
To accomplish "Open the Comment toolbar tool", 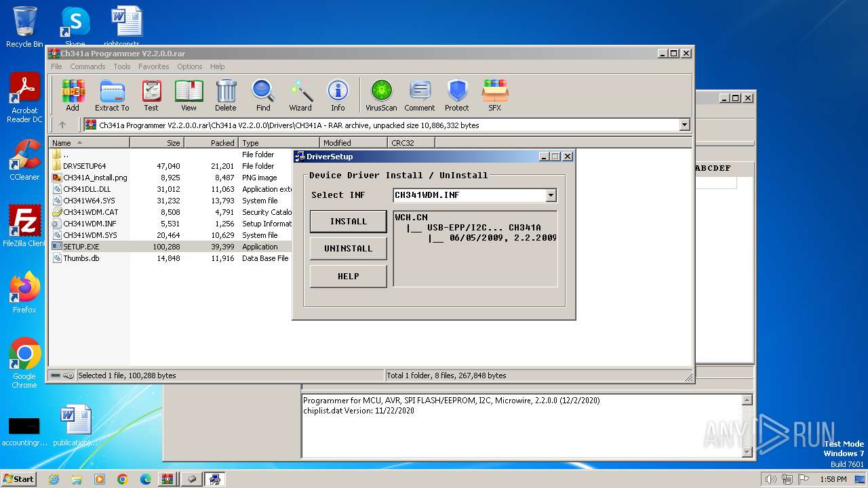I will click(420, 95).
